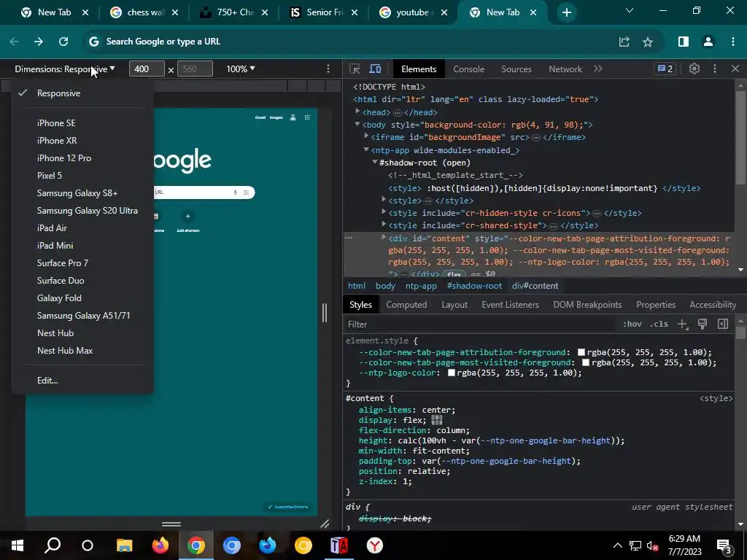Open the notification center icon
747x560 pixels.
point(724,545)
